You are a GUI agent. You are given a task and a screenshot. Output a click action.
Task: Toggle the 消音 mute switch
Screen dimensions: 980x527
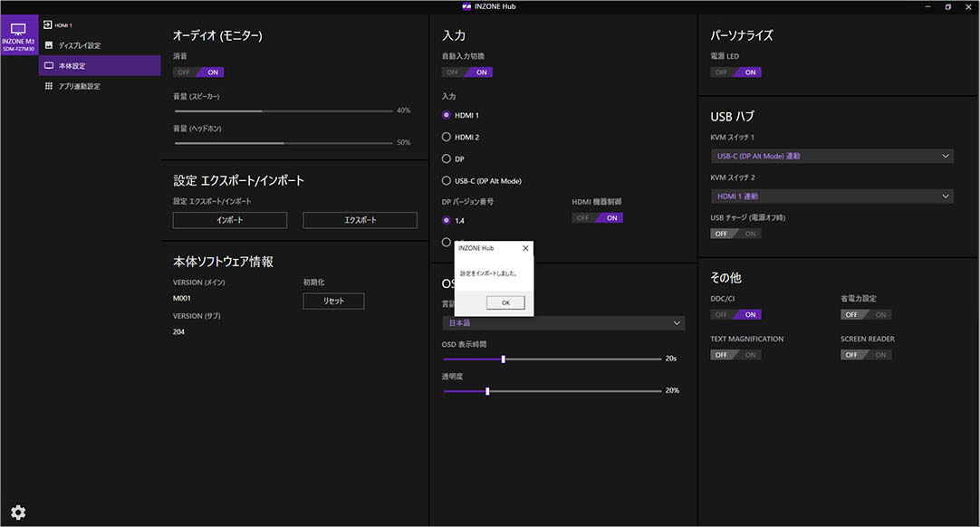tap(198, 72)
